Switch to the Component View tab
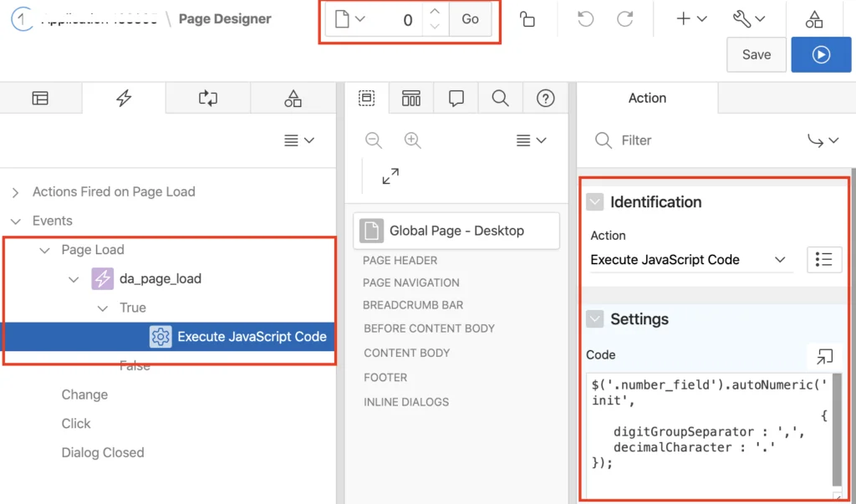This screenshot has width=856, height=504. [x=411, y=99]
